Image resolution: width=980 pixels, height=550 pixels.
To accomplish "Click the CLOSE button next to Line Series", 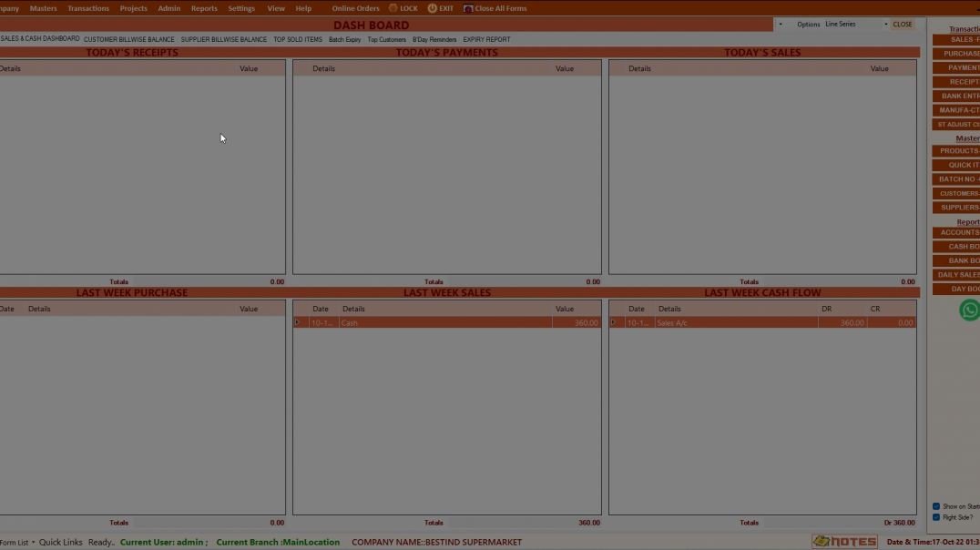I will click(x=901, y=24).
